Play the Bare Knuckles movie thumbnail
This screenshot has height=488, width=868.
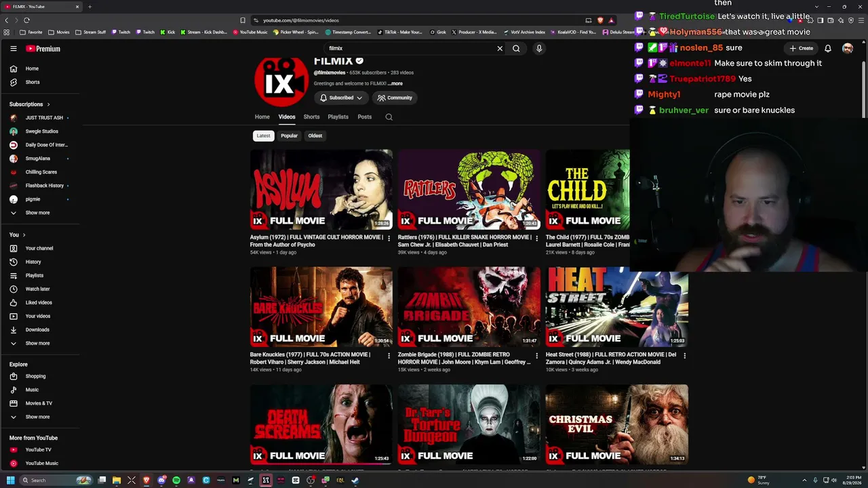tap(321, 307)
